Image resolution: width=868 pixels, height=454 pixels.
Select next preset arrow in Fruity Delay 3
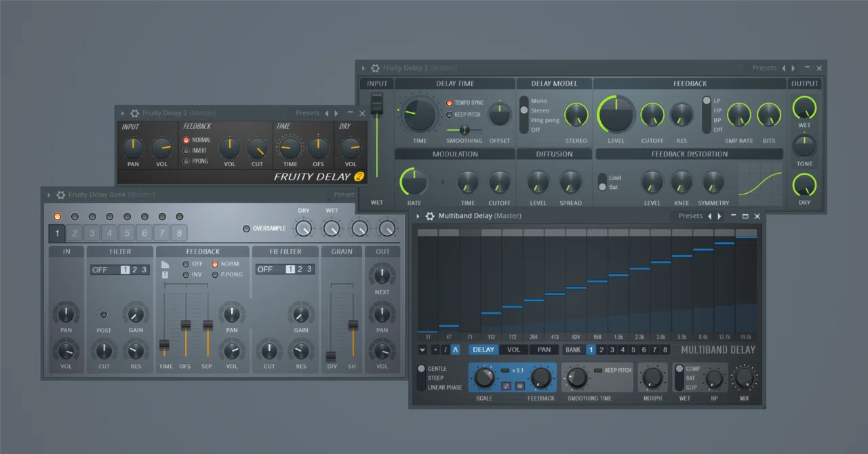click(793, 68)
